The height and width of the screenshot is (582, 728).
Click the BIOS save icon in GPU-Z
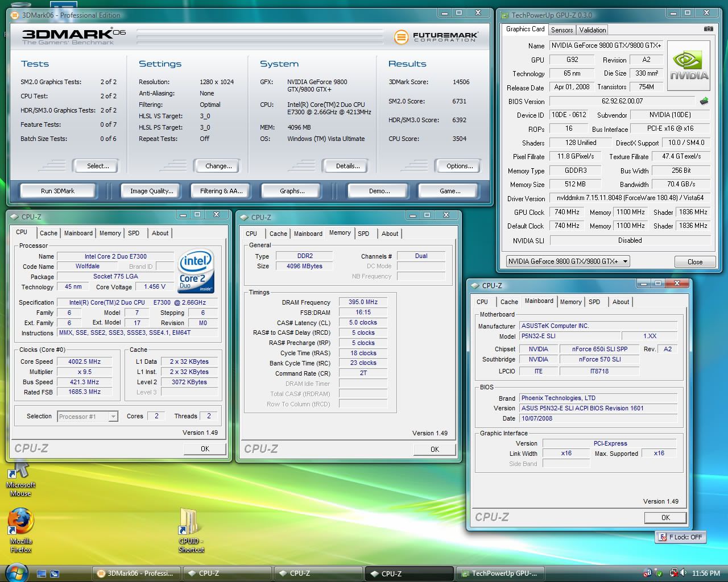pyautogui.click(x=704, y=101)
